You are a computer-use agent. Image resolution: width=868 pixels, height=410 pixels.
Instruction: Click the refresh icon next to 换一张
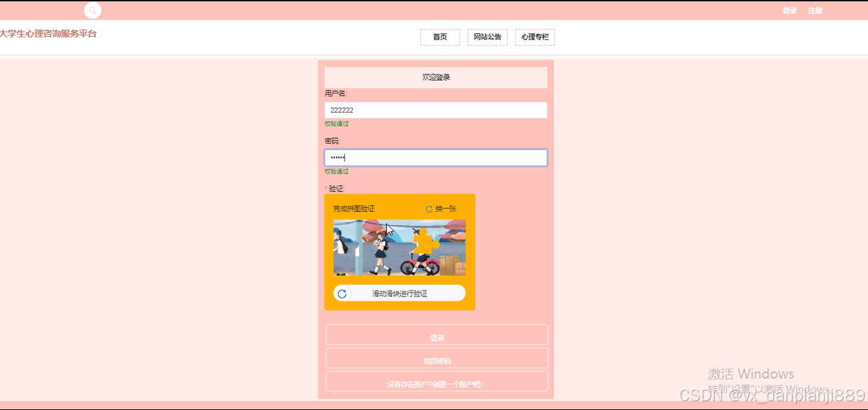click(x=429, y=209)
